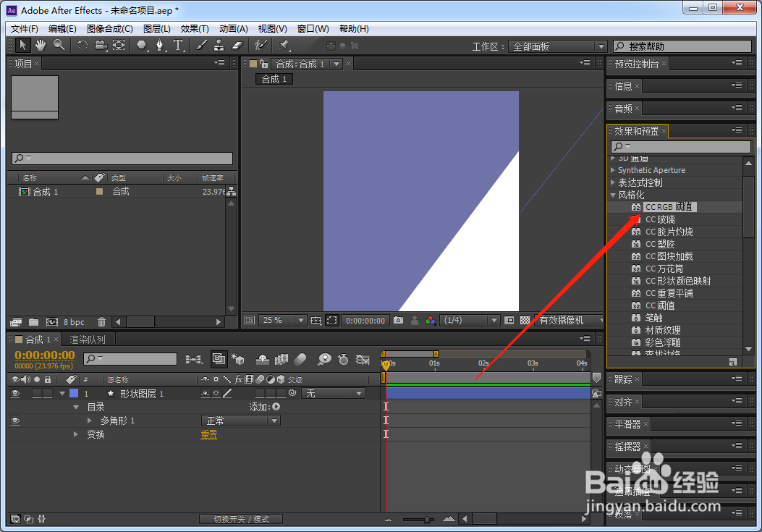Viewport: 762px width, 532px height.
Task: Select the Polygon shape tool
Action: coord(141,46)
